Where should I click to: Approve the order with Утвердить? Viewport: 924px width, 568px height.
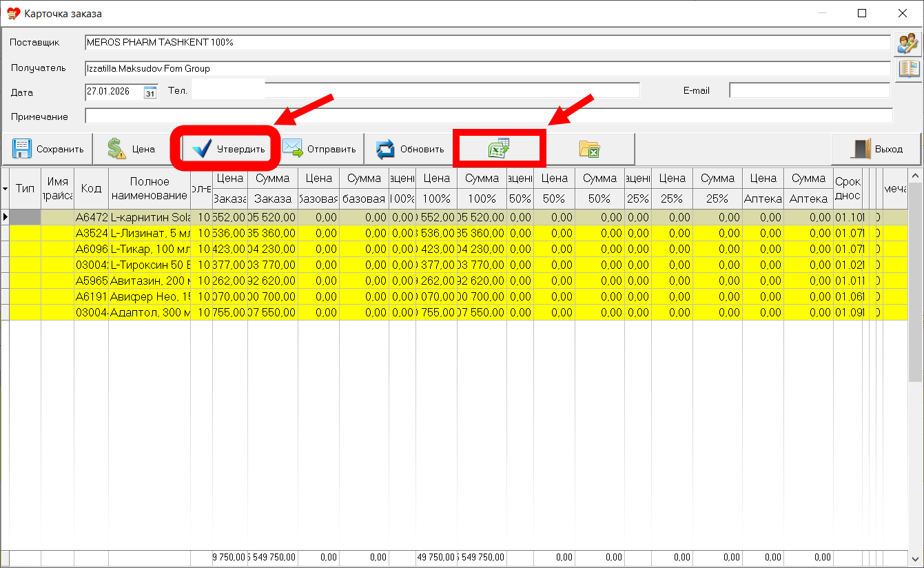coord(229,149)
